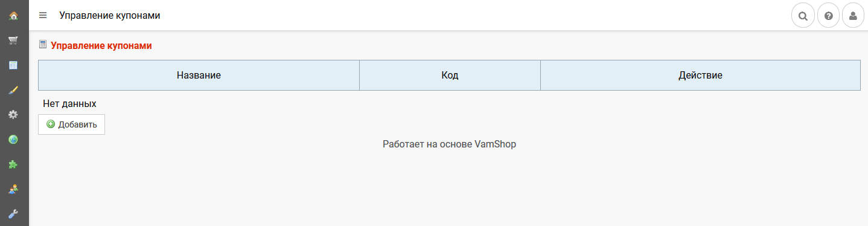Screen dimensions: 868x226
Task: Click the red Управление купонами heading
Action: [101, 45]
